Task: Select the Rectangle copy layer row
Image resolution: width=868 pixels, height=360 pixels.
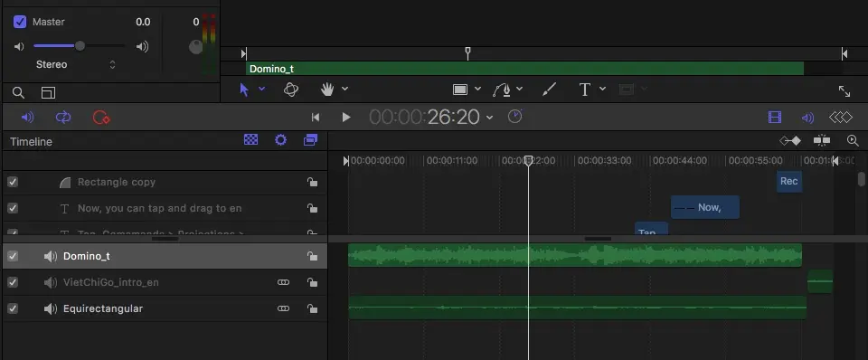Action: click(x=165, y=182)
